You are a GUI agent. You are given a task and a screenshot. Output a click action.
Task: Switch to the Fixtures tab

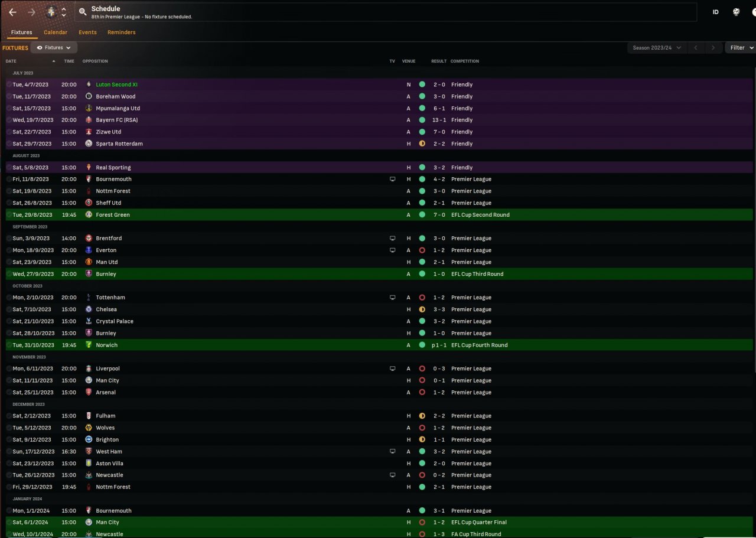click(22, 32)
